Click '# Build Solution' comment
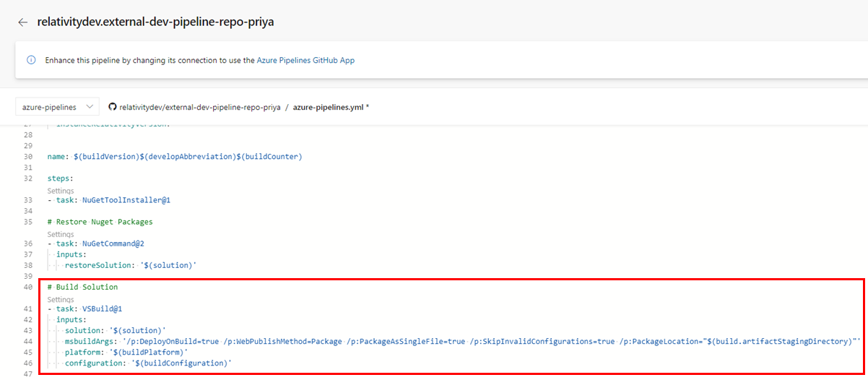 coord(82,287)
